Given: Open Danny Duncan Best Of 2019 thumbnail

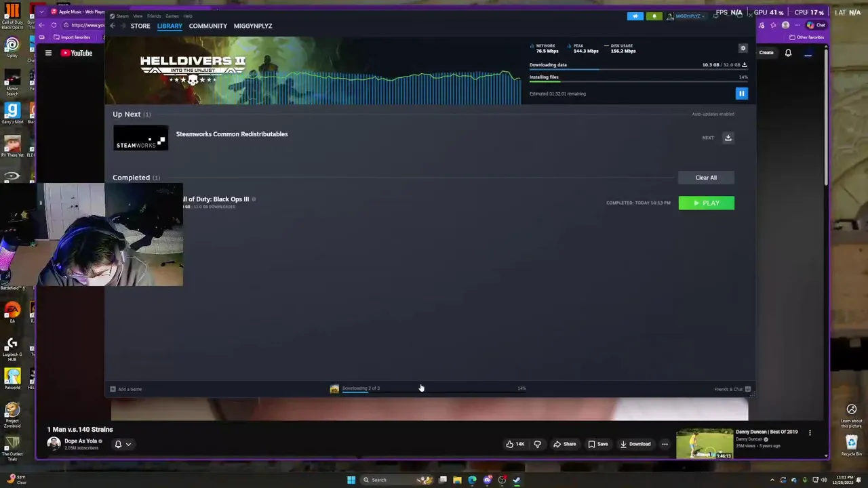Looking at the screenshot, I should (x=705, y=444).
